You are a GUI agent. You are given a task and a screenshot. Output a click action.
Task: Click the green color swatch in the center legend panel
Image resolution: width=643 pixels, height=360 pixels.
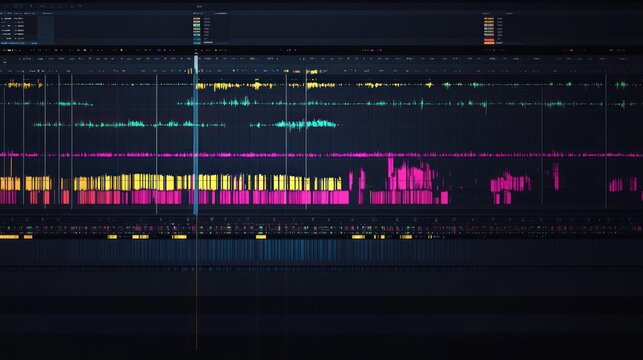[x=197, y=25]
